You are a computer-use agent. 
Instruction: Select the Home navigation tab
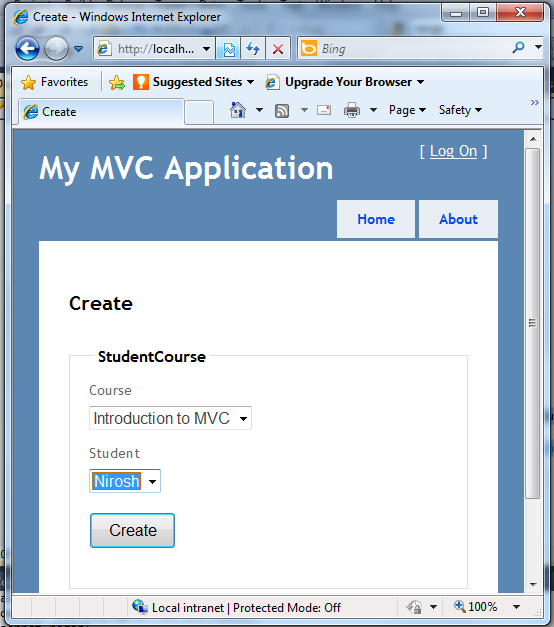[376, 219]
